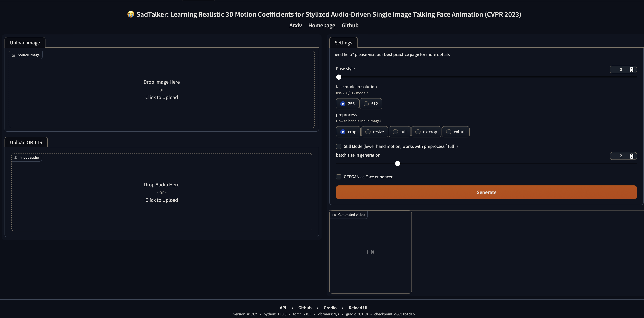Click Reload UI in the footer

tap(358, 308)
